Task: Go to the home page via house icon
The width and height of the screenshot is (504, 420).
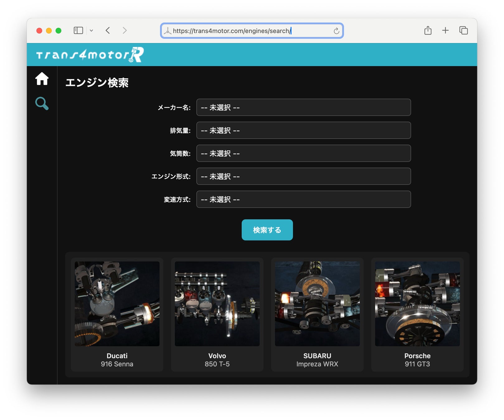Action: [42, 79]
